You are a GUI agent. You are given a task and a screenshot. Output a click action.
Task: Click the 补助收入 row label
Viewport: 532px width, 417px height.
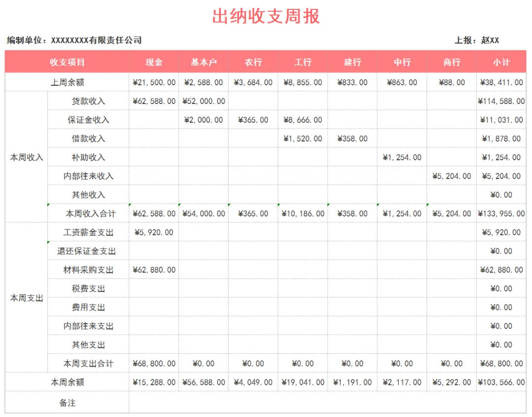[88, 157]
